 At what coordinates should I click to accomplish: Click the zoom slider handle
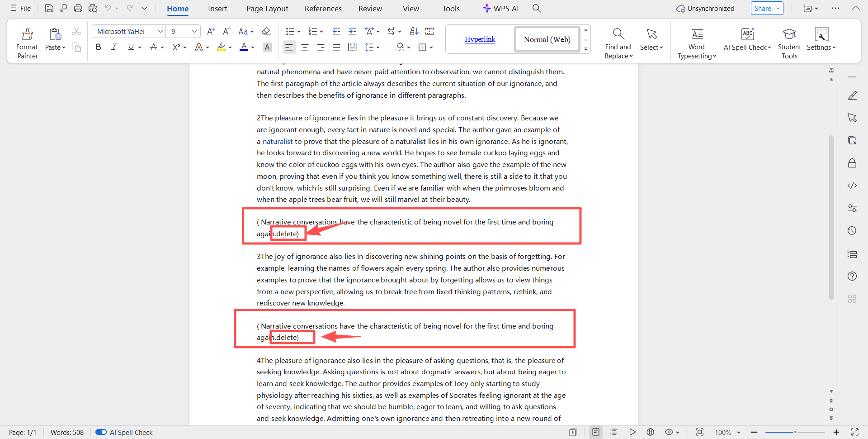coord(795,432)
